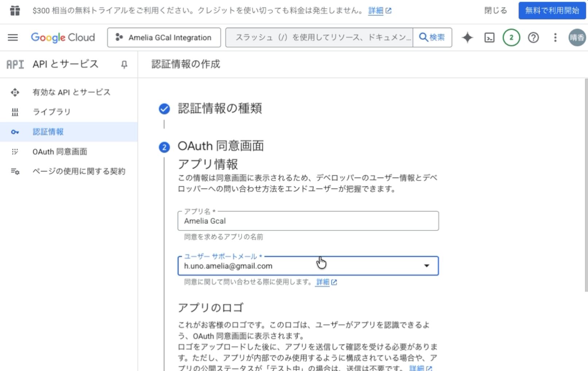Image resolution: width=588 pixels, height=371 pixels.
Task: Dismiss the trial banner with 閉じる
Action: 495,11
